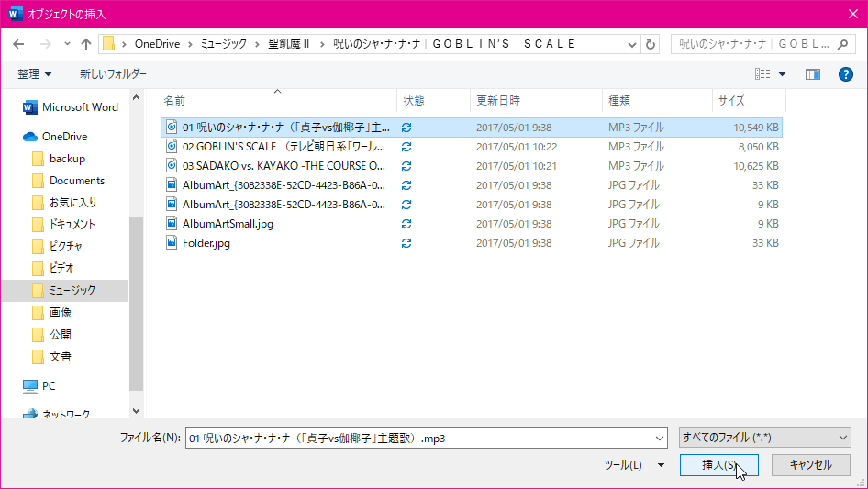The width and height of the screenshot is (868, 489).
Task: Open the 整理 menu
Action: click(x=34, y=74)
